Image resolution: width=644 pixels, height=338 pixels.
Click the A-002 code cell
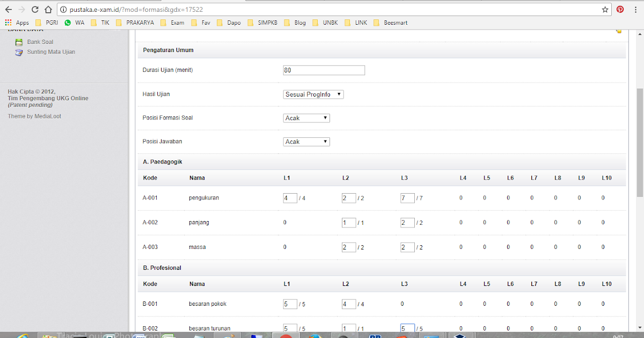click(x=150, y=223)
